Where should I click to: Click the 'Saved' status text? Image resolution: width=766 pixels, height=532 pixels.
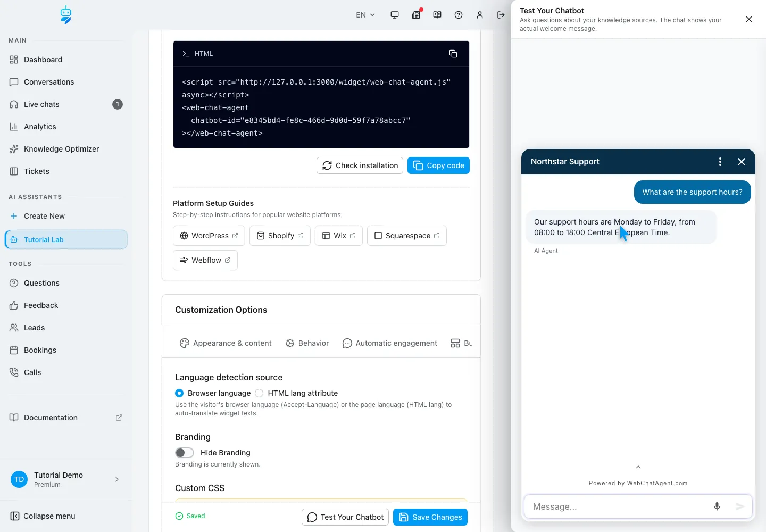[x=196, y=516]
